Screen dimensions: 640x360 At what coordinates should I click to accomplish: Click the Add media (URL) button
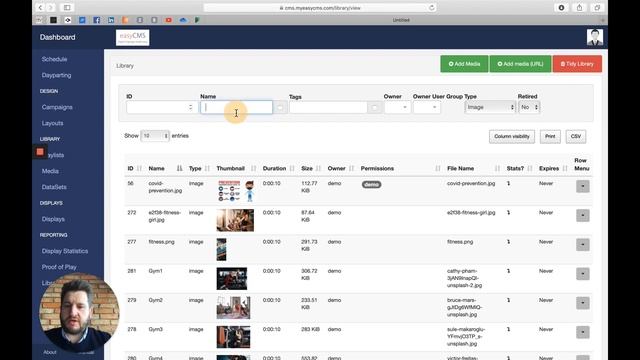coord(520,64)
